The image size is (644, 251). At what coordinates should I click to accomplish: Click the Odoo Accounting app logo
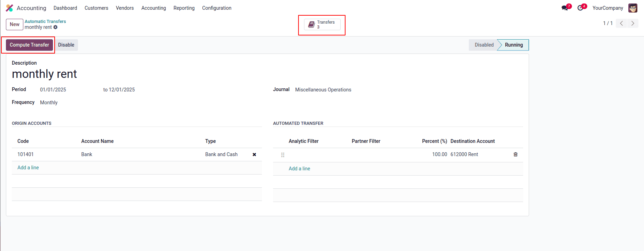(9, 8)
